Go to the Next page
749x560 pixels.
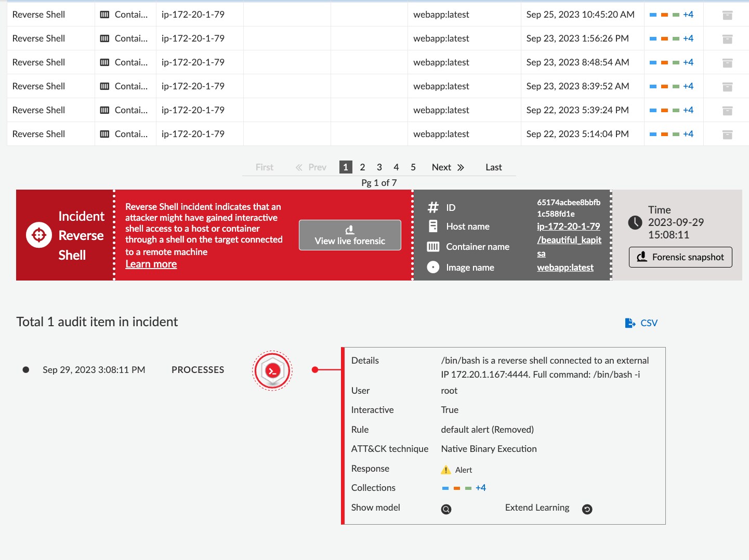tap(448, 167)
